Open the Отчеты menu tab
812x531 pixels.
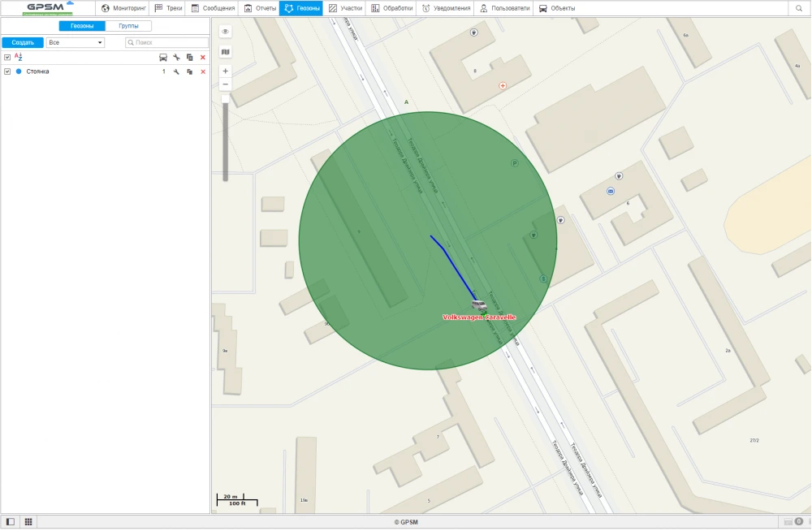coord(260,8)
